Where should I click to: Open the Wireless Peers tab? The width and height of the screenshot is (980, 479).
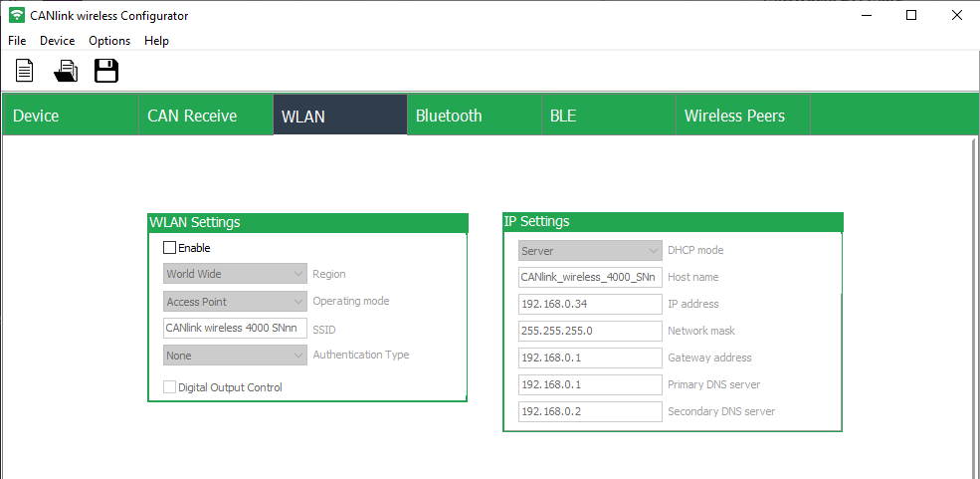(x=743, y=116)
